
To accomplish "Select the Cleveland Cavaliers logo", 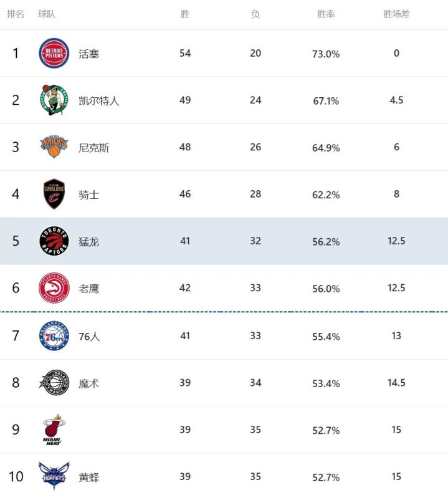I will (54, 194).
